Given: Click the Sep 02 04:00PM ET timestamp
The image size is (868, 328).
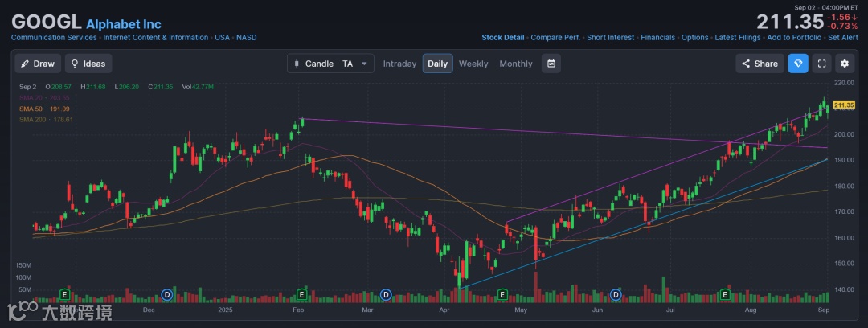Looking at the screenshot, I should (x=826, y=8).
